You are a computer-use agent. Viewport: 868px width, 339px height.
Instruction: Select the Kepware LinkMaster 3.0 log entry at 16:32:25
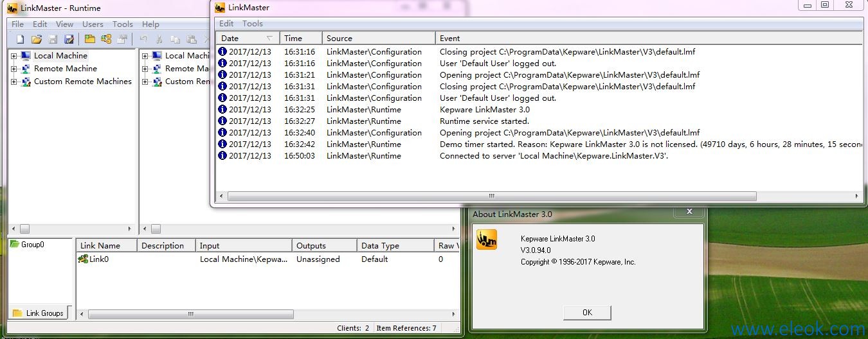pos(540,110)
